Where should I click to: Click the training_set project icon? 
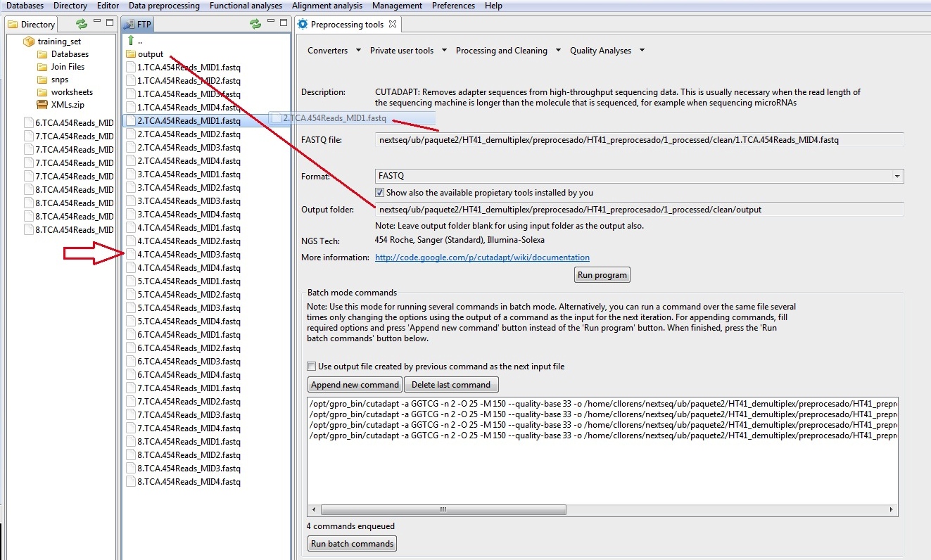tap(29, 42)
